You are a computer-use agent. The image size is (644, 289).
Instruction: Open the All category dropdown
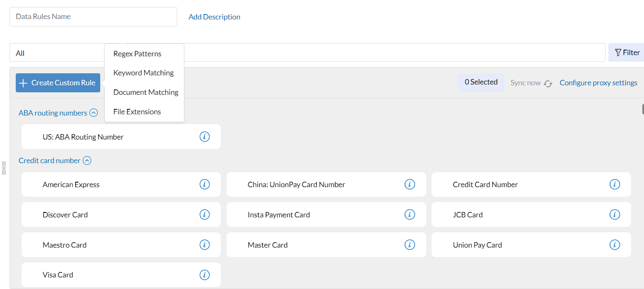(x=58, y=53)
